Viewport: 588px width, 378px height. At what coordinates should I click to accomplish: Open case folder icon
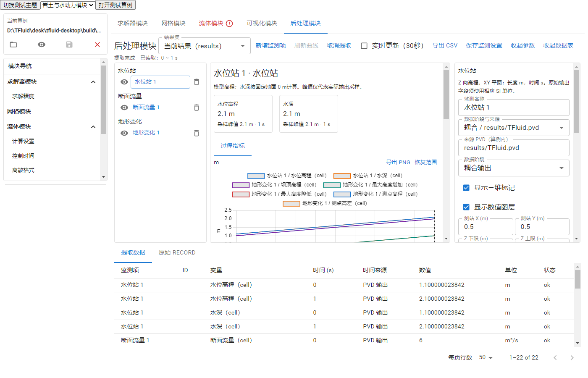(13, 45)
